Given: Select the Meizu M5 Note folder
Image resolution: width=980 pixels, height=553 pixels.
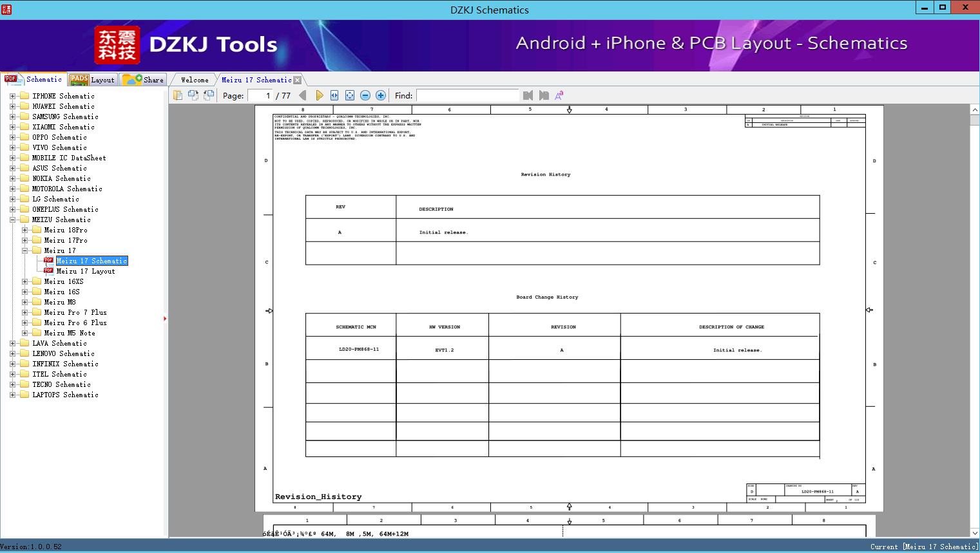Looking at the screenshot, I should pyautogui.click(x=70, y=333).
